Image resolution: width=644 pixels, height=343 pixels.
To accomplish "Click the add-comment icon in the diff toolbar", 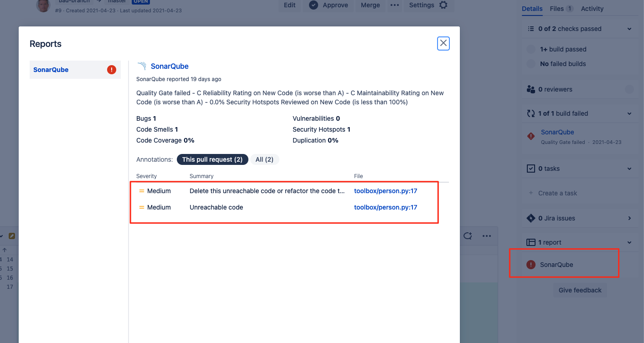I will [x=468, y=236].
